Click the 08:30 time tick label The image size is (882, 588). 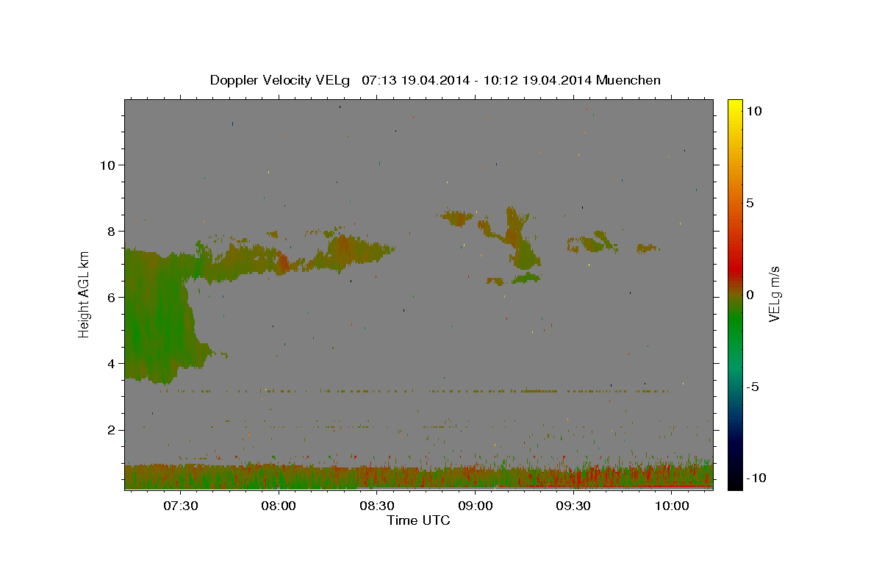click(x=377, y=506)
